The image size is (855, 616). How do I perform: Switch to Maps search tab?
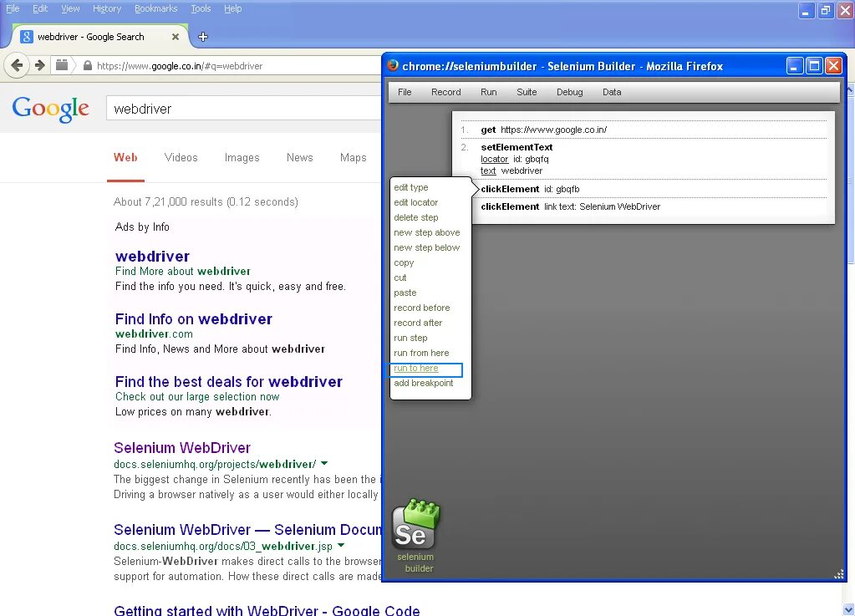pyautogui.click(x=354, y=157)
